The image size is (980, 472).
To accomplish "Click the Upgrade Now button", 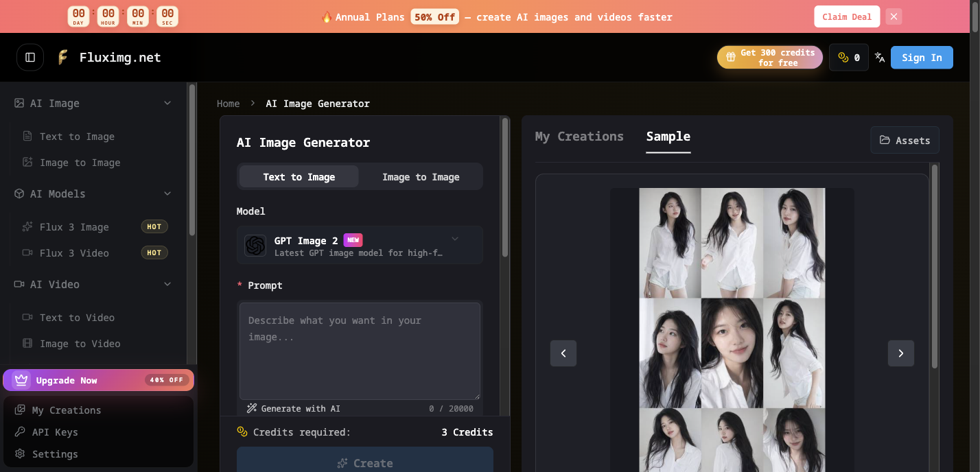I will [98, 380].
